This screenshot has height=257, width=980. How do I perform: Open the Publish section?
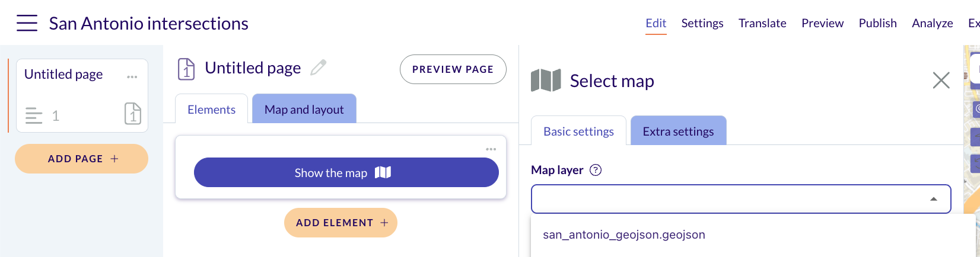click(877, 23)
